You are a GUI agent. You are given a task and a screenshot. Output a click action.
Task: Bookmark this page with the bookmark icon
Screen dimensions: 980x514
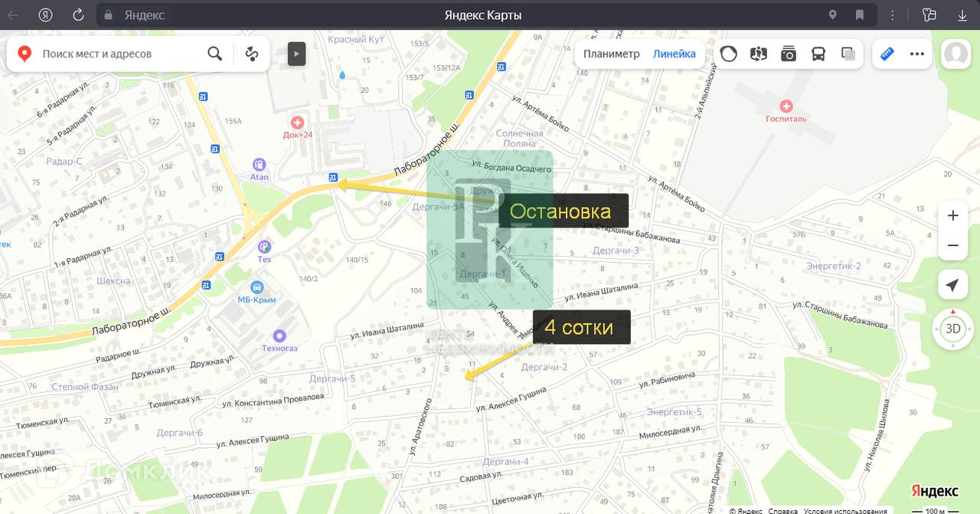pyautogui.click(x=859, y=15)
